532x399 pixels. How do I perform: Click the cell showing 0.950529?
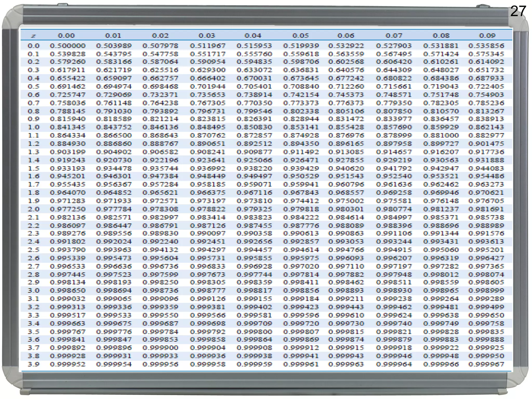(x=301, y=176)
